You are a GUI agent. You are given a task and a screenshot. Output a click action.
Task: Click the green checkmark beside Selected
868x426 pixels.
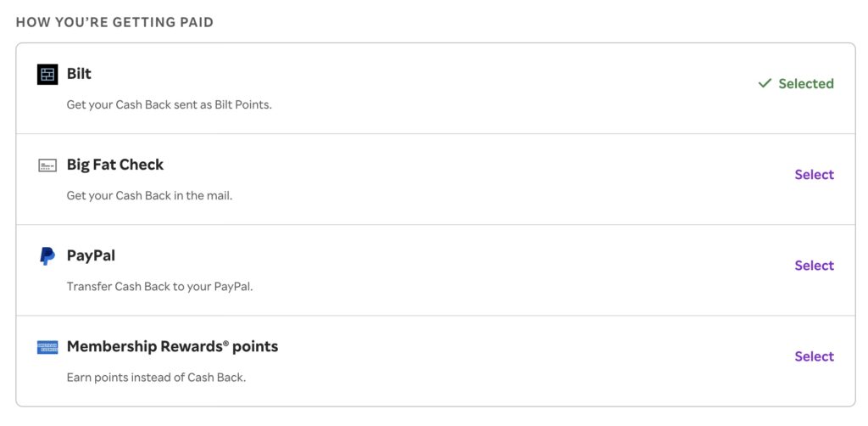coord(765,83)
